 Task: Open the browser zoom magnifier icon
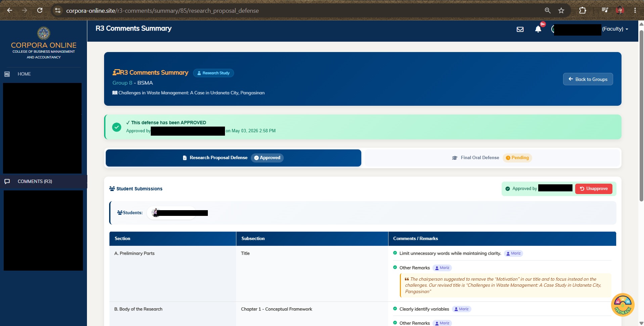coord(548,10)
